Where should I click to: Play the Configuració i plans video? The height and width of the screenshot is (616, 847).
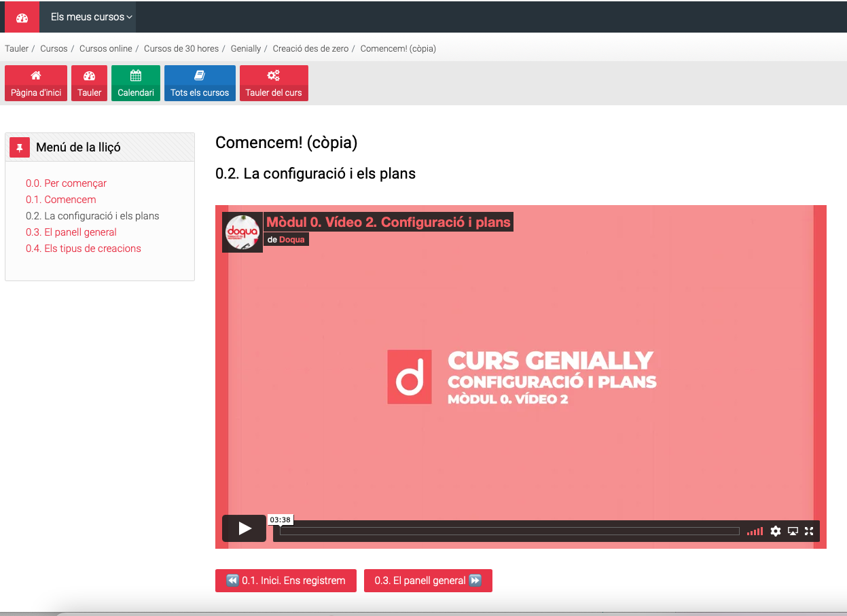pyautogui.click(x=245, y=528)
